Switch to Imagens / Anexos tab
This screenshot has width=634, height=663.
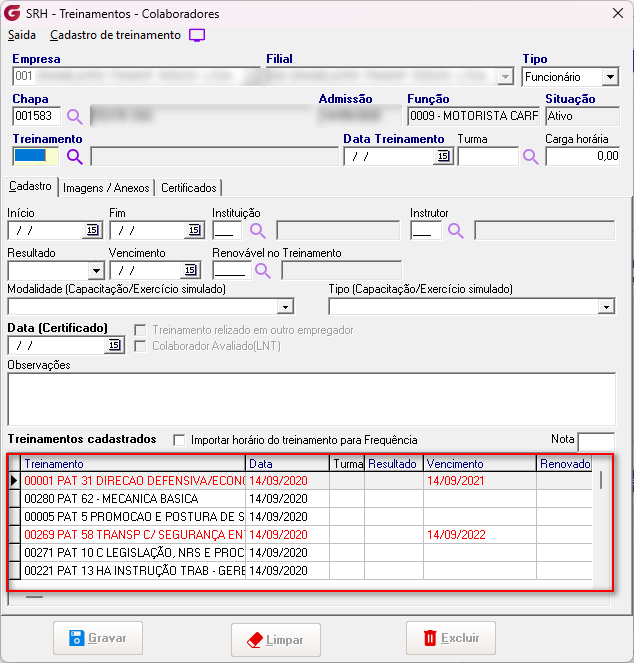pos(106,188)
